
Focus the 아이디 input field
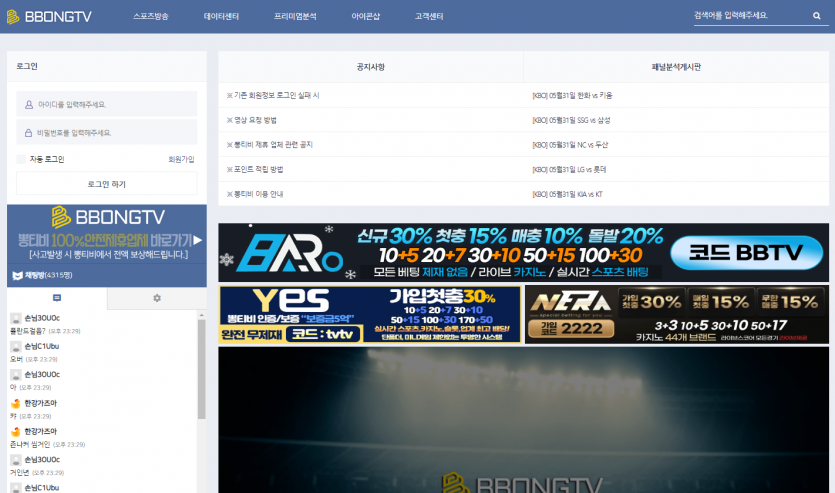click(107, 104)
